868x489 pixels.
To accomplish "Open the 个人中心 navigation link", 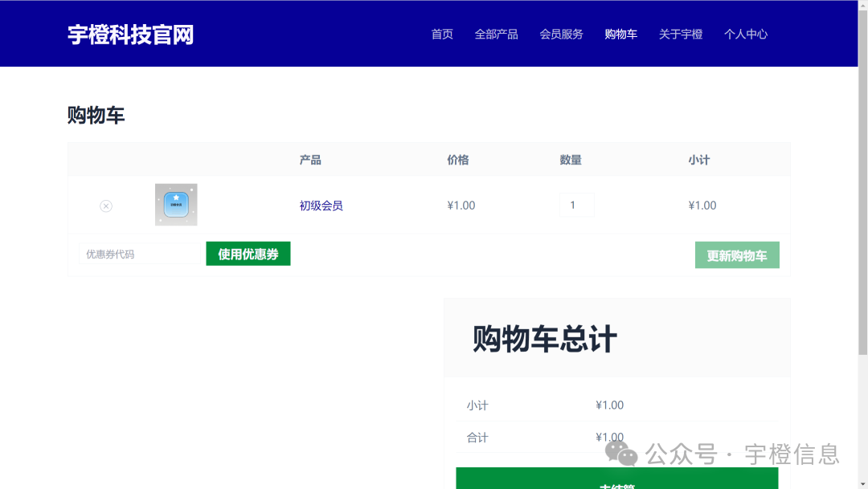I will (x=746, y=34).
